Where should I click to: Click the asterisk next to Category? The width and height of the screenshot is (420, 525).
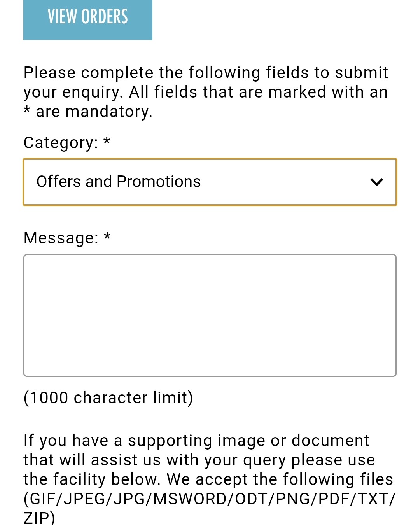[107, 141]
